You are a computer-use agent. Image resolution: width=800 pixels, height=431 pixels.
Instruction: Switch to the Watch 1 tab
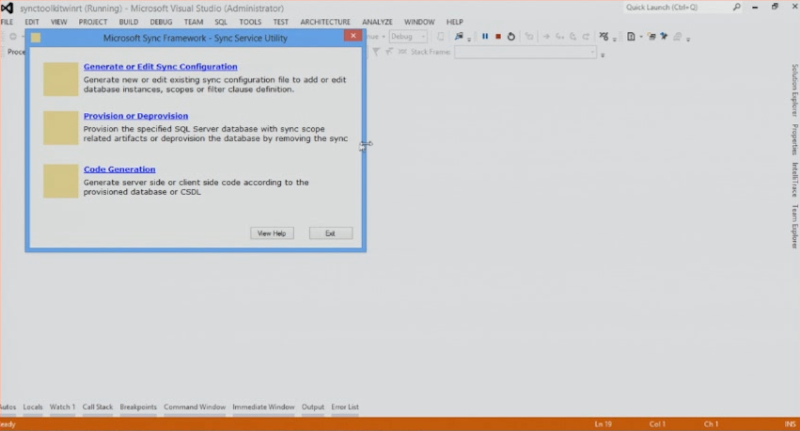[x=62, y=407]
